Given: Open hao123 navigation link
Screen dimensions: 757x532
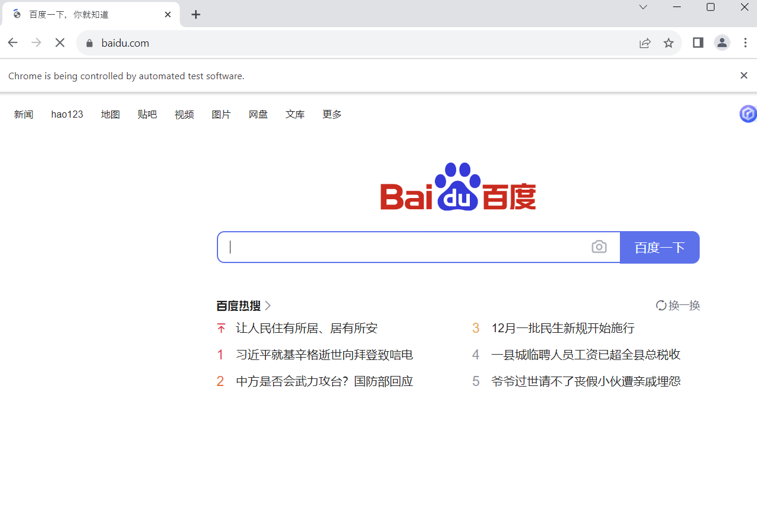Looking at the screenshot, I should (67, 114).
